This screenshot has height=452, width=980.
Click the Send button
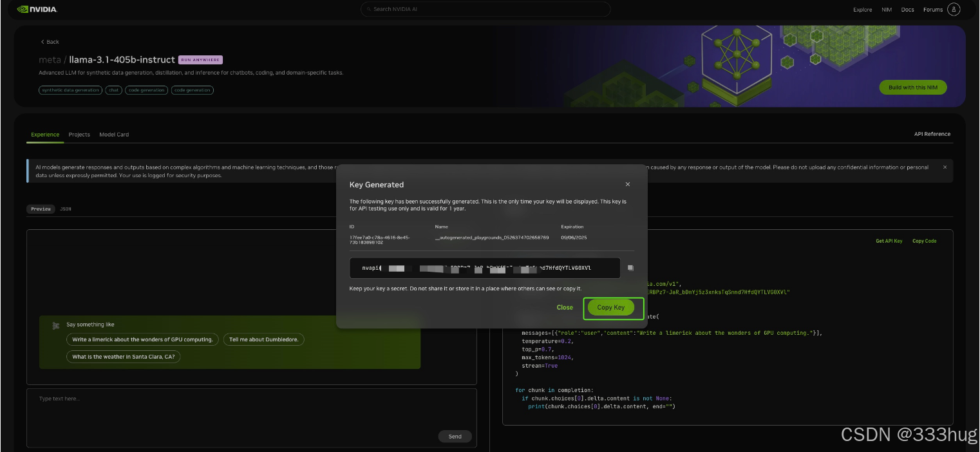(x=455, y=437)
